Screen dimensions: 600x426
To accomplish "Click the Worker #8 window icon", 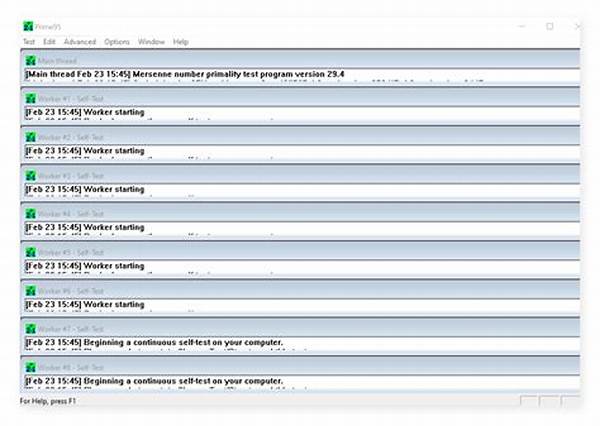I will click(x=31, y=367).
